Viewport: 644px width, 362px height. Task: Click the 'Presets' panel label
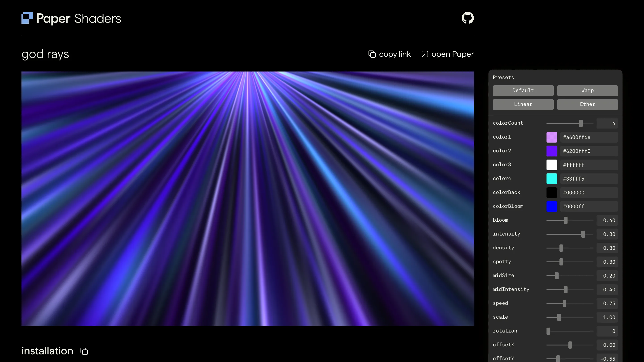pos(503,78)
